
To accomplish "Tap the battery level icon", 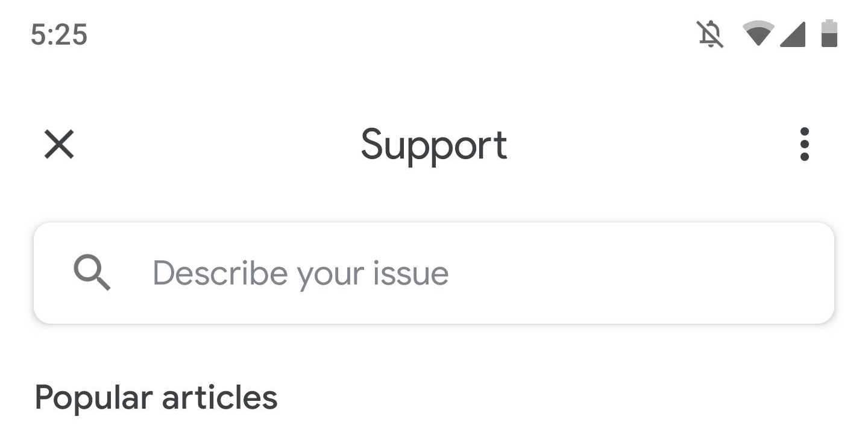I will click(x=829, y=34).
